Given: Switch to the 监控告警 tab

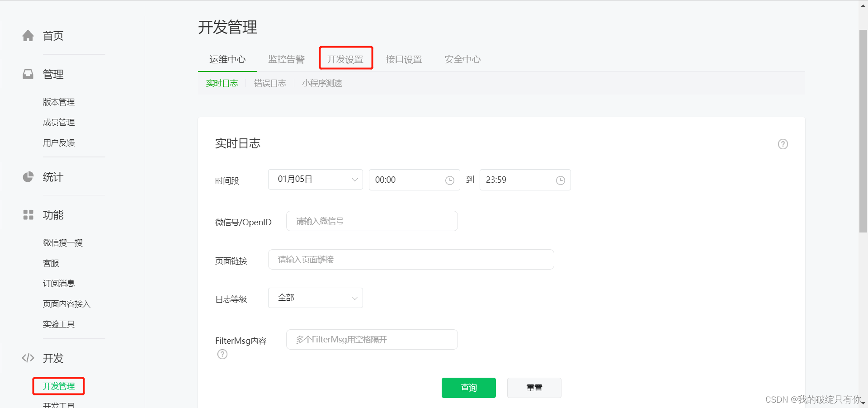Looking at the screenshot, I should (286, 59).
